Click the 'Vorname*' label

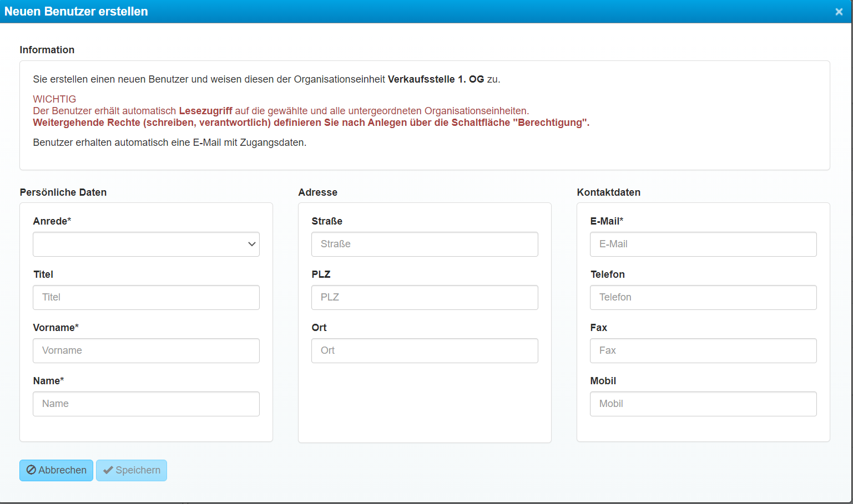tap(56, 328)
